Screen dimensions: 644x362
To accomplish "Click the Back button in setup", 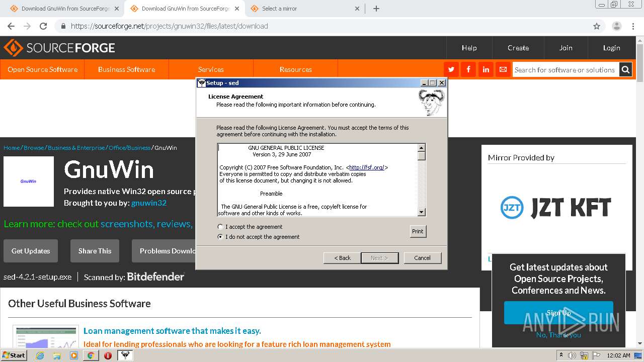I will (342, 258).
